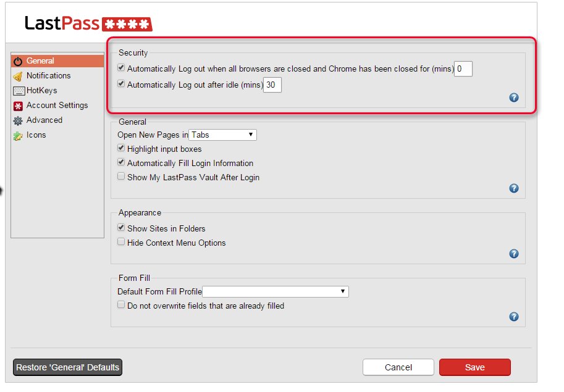Image resolution: width=564 pixels, height=392 pixels.
Task: Open the Advanced settings tab
Action: tap(44, 120)
